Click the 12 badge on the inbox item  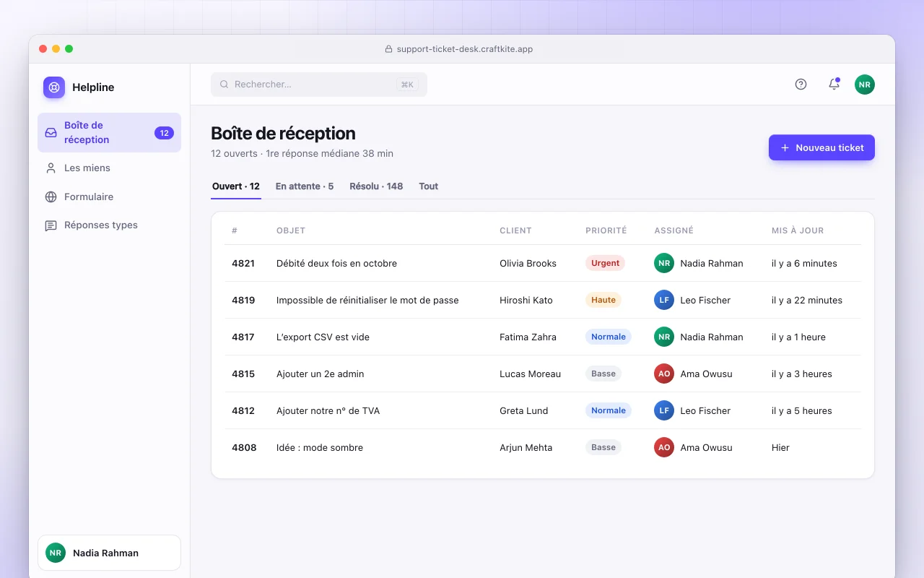point(164,133)
